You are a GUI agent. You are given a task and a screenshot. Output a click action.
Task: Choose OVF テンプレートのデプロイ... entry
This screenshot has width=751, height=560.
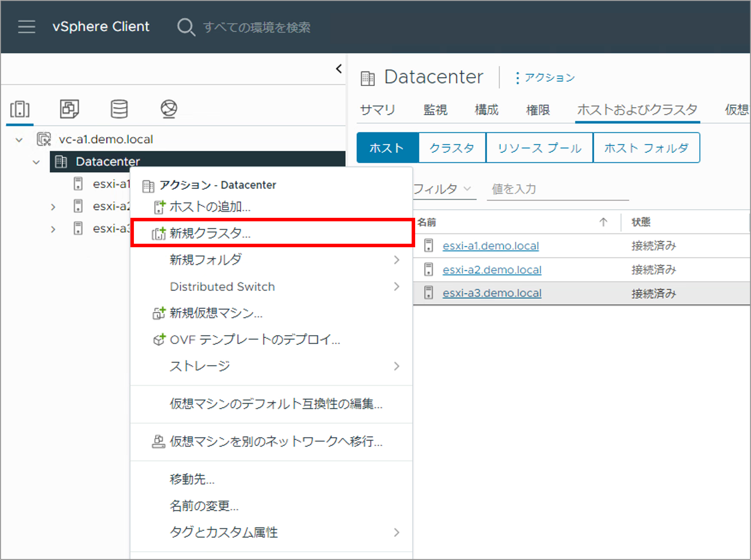271,340
